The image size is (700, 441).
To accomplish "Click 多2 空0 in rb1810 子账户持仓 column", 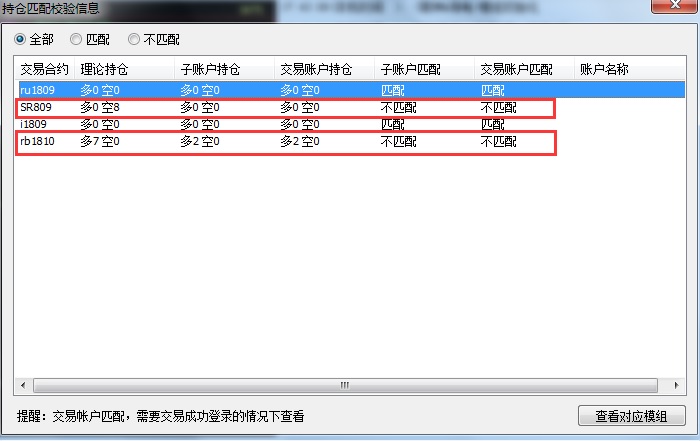I will [200, 141].
